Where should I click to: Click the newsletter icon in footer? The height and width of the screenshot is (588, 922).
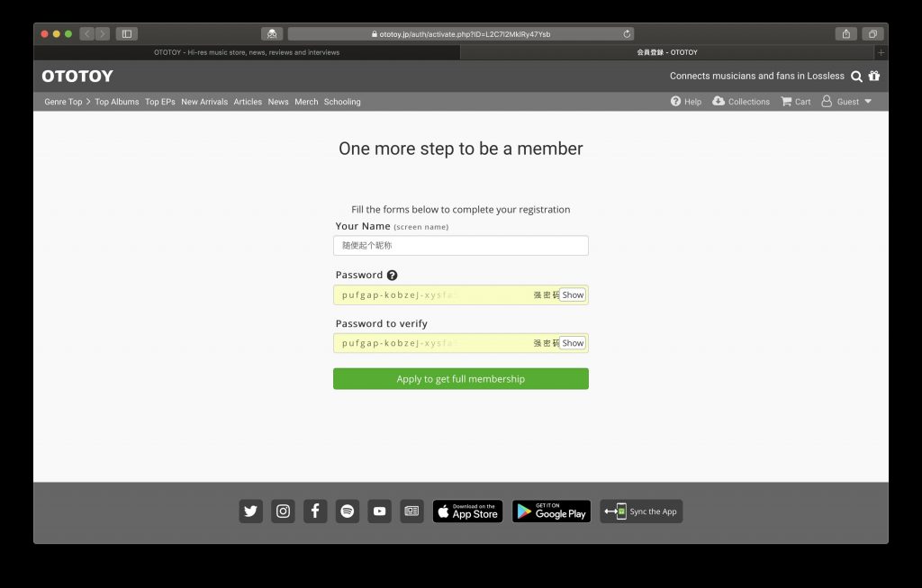pos(411,511)
